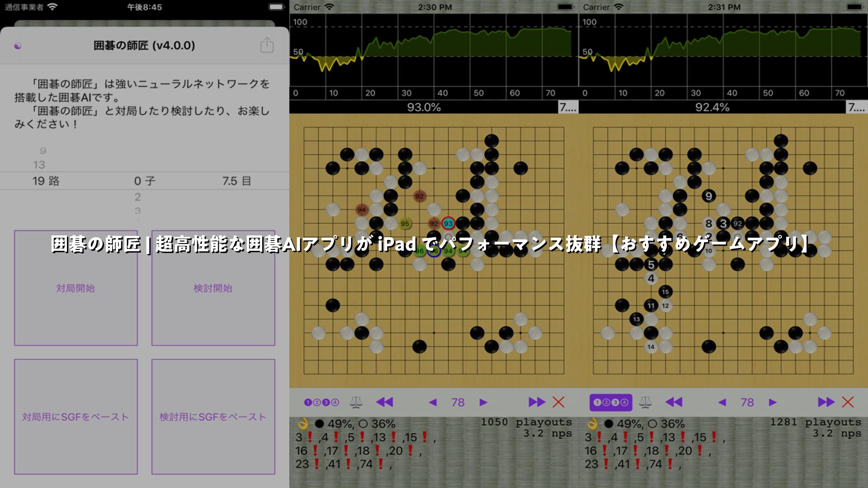This screenshot has width=868, height=488.
Task: Tap the balance scale icon in middle board toolbar
Action: (x=356, y=402)
